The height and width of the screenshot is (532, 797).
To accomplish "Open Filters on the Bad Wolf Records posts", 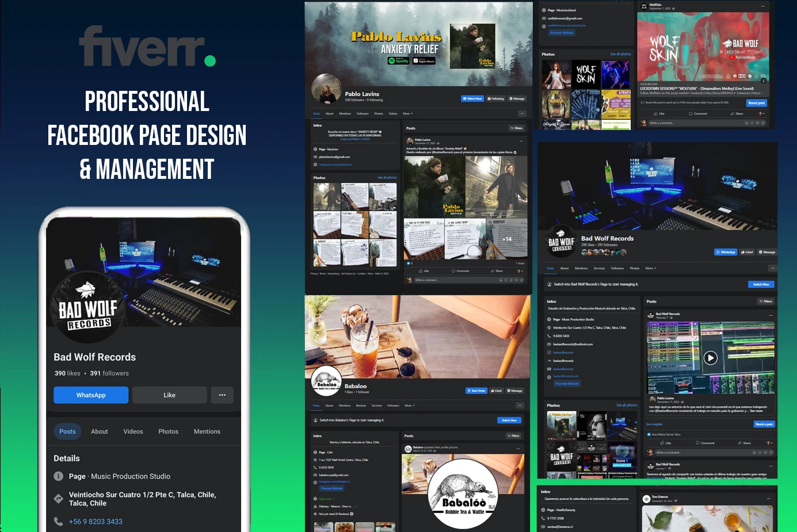I will click(x=765, y=301).
